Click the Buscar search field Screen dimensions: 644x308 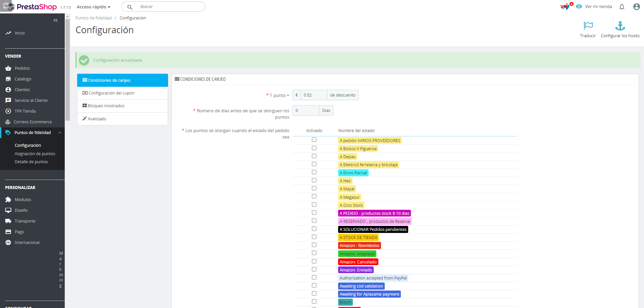pos(163,7)
